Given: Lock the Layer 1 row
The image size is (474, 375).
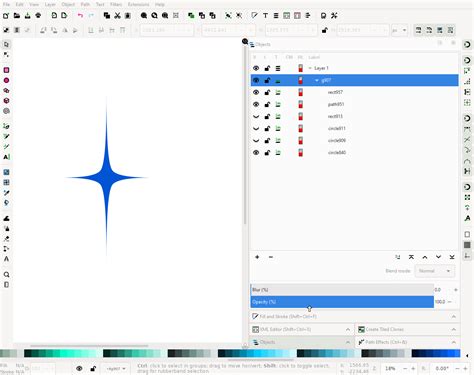Looking at the screenshot, I should coord(267,68).
